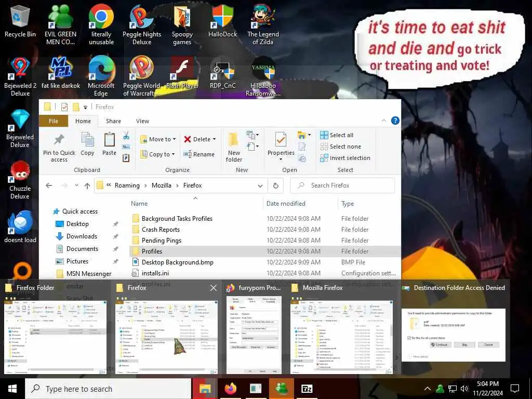Open MSN Messenger in navigation pane
The image size is (532, 399).
89,274
